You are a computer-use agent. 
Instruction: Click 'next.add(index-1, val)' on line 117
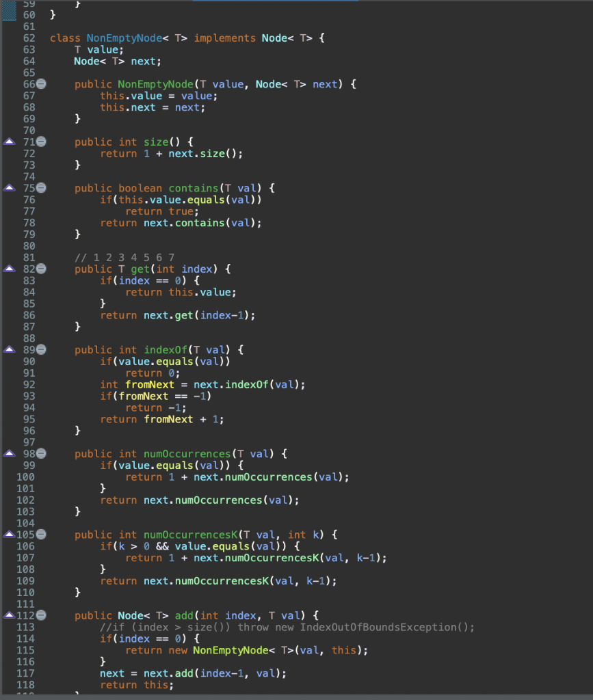212,673
